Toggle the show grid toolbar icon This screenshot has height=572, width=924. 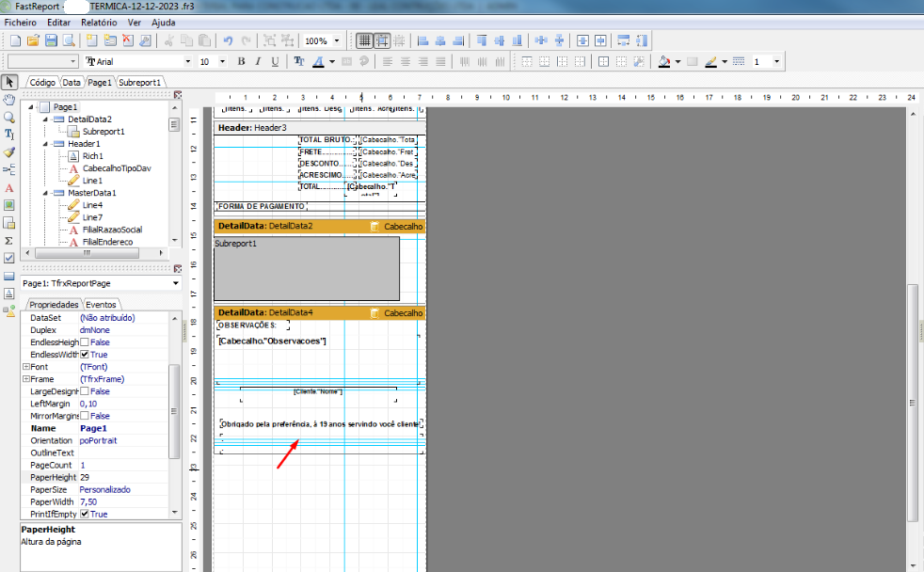point(364,40)
